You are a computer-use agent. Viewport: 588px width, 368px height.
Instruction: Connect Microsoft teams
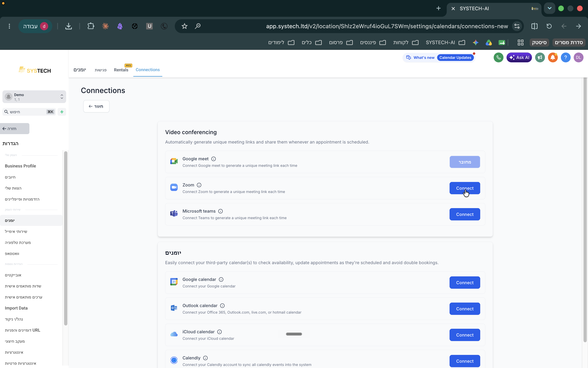pos(464,214)
